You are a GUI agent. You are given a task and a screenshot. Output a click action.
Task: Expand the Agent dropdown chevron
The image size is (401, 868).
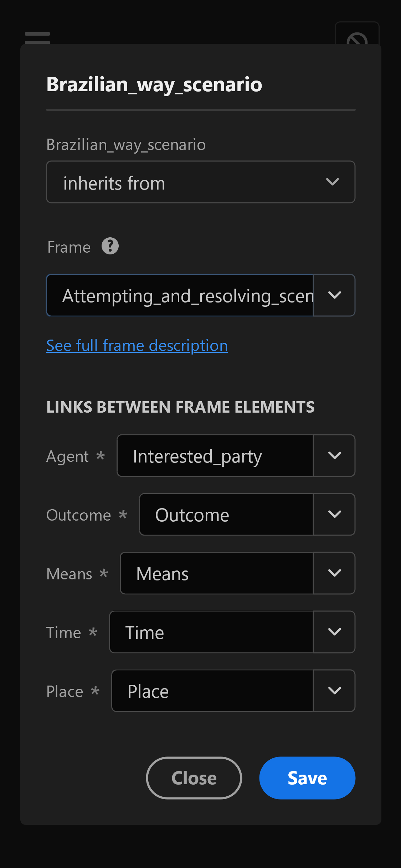(x=334, y=455)
